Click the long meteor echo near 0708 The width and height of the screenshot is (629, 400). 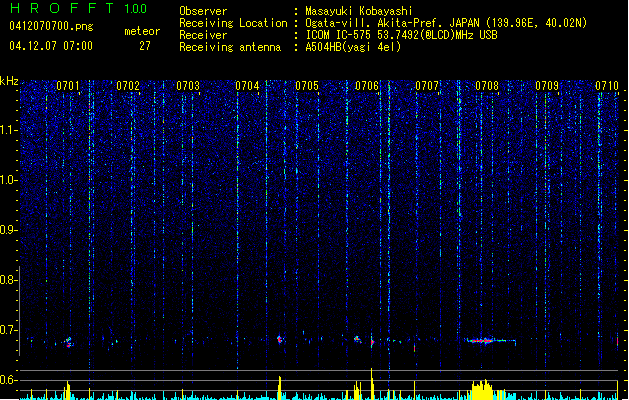point(489,341)
